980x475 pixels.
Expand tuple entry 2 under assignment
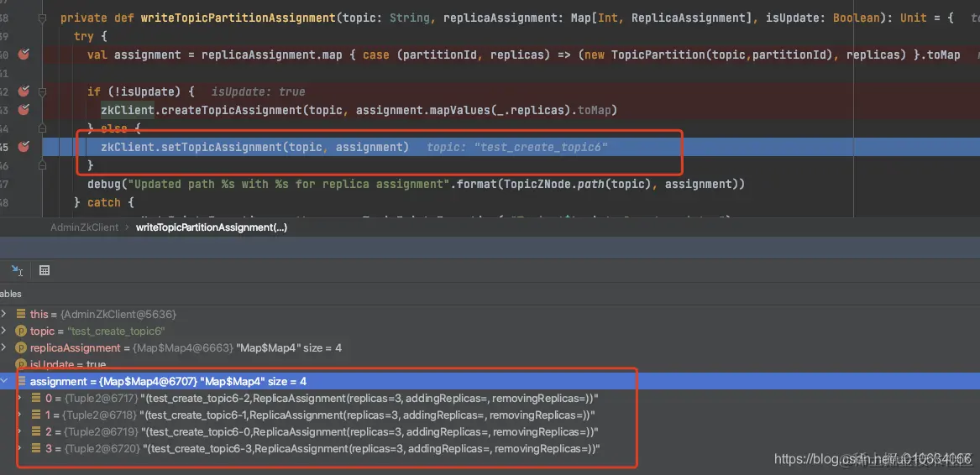click(20, 431)
